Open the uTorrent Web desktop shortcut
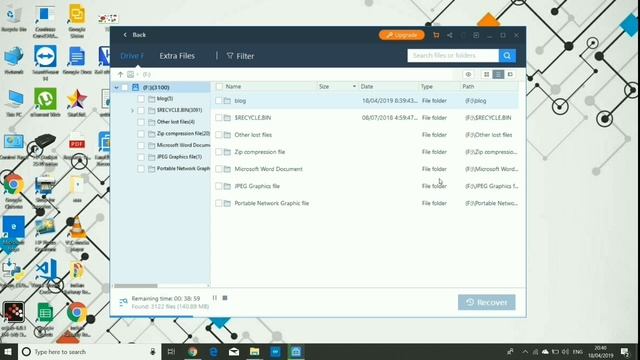The image size is (640, 360). [45, 103]
